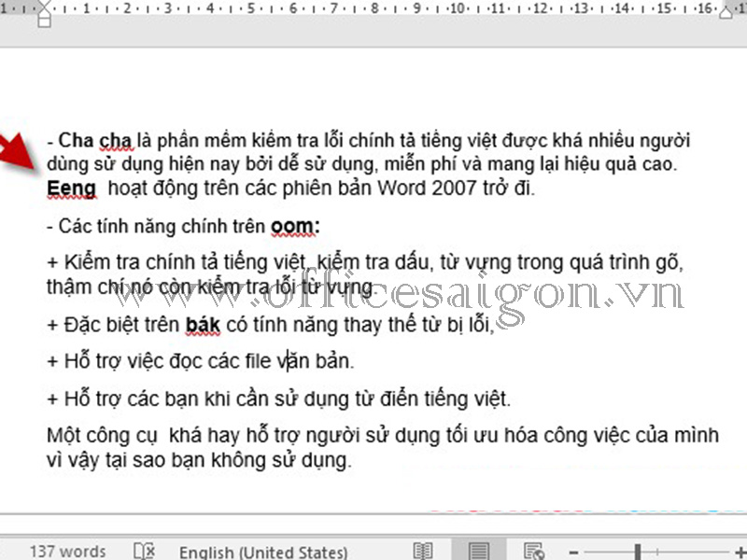Click the zoom in plus button
Screen dimensions: 747x560
click(x=740, y=553)
